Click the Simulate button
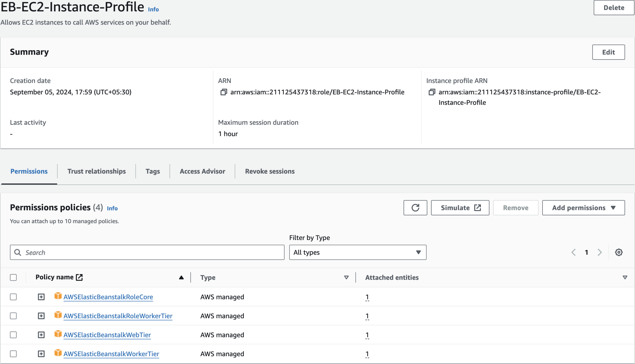Image resolution: width=635 pixels, height=364 pixels. tap(460, 208)
